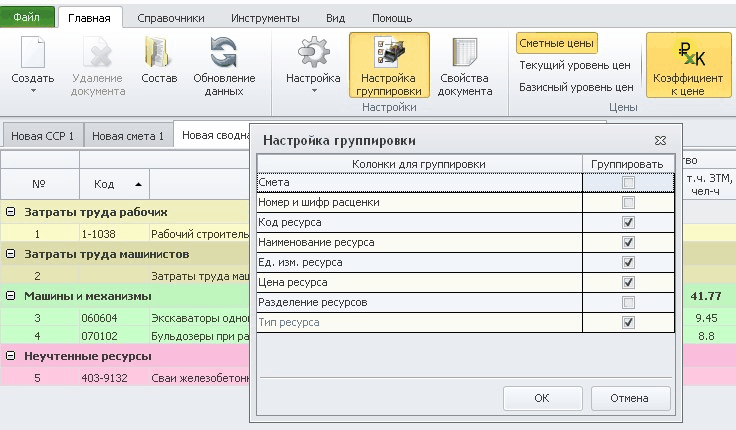Click the Отмена button
Image resolution: width=736 pixels, height=430 pixels.
630,398
